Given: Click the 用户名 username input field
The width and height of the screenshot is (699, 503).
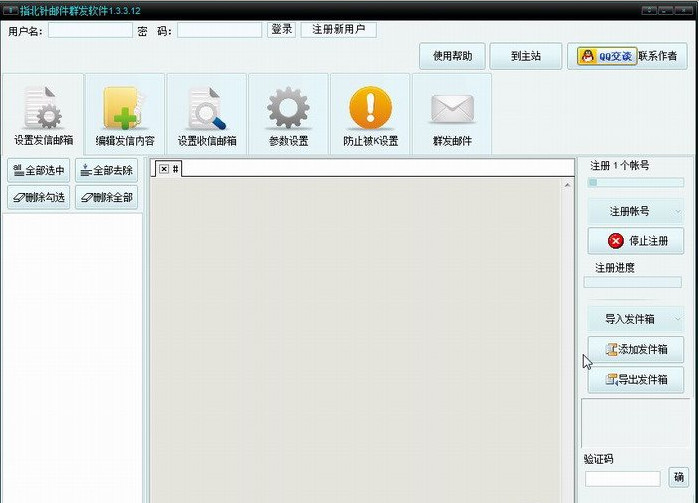Looking at the screenshot, I should [x=90, y=30].
